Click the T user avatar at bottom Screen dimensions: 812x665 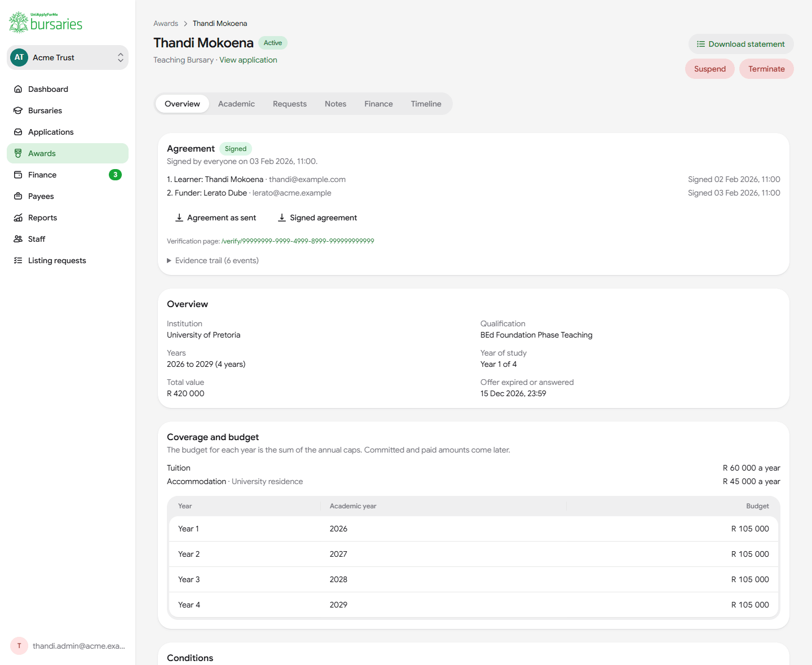pos(19,646)
